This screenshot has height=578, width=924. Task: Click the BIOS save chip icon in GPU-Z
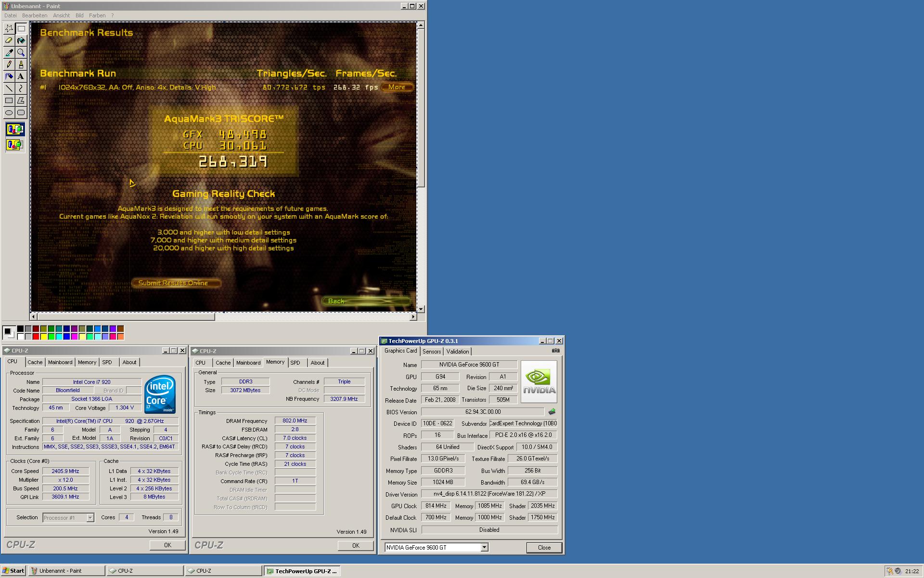click(552, 412)
